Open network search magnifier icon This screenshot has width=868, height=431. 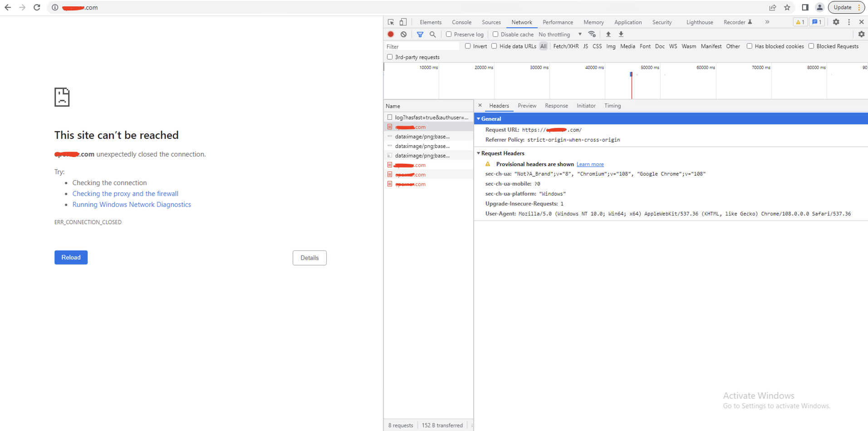433,34
